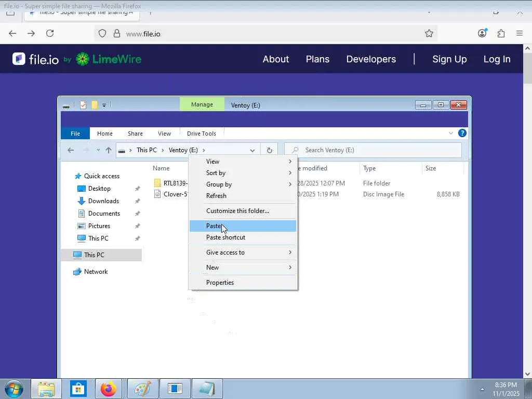
Task: Open the Developers link on file.io
Action: click(x=371, y=59)
